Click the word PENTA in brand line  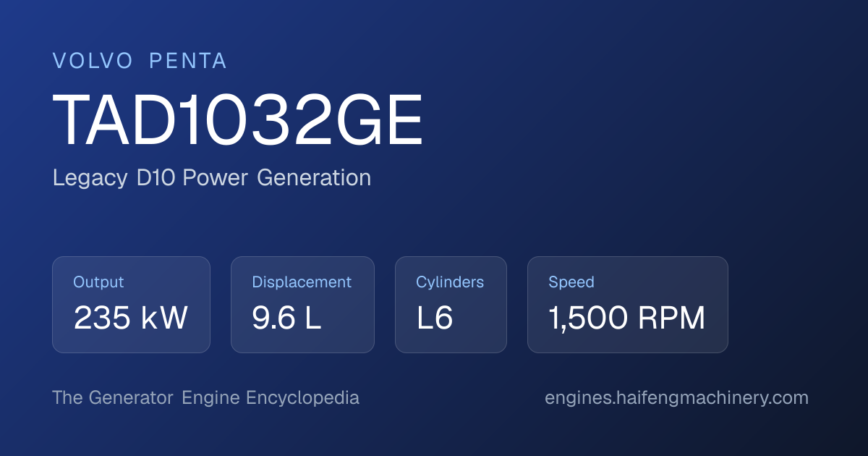(188, 62)
